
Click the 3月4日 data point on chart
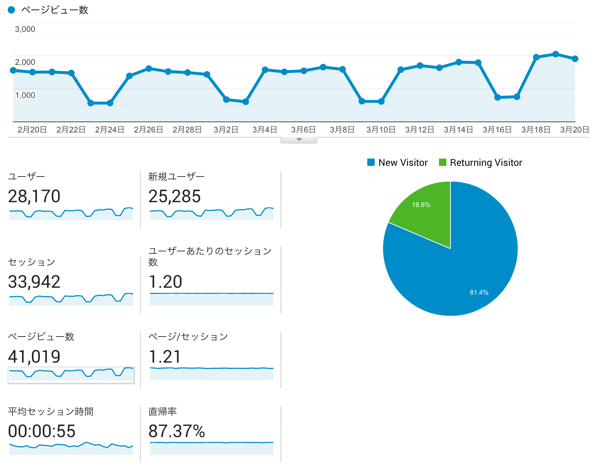coord(265,70)
